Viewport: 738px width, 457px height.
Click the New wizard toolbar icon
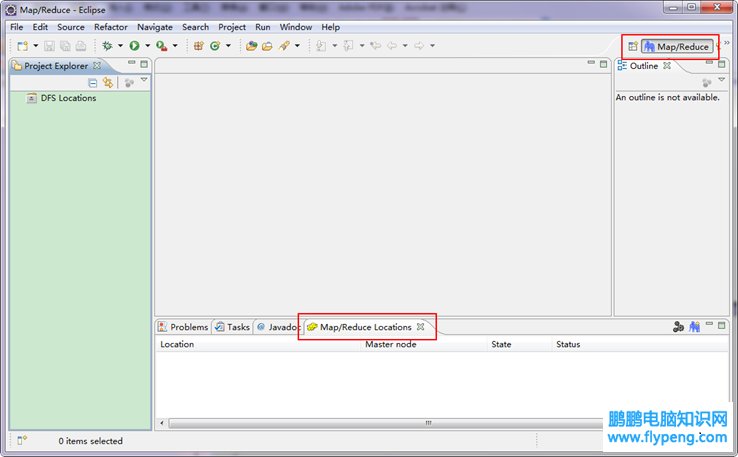tap(22, 46)
